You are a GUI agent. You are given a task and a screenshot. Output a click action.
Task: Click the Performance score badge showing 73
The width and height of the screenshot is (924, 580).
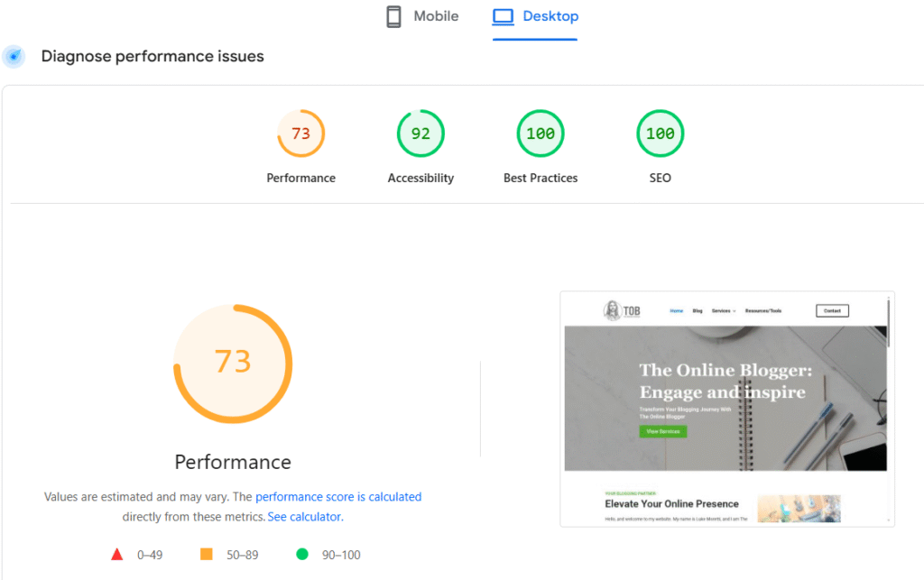pyautogui.click(x=300, y=133)
